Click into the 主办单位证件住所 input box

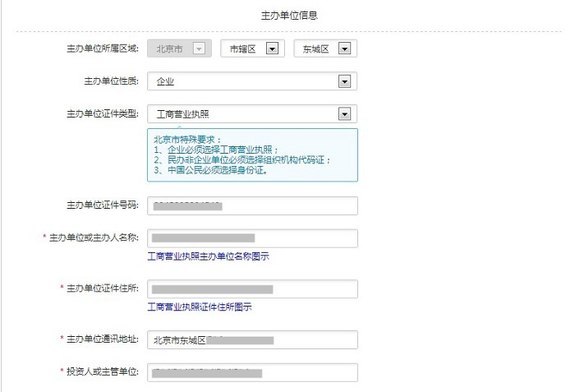[252, 289]
